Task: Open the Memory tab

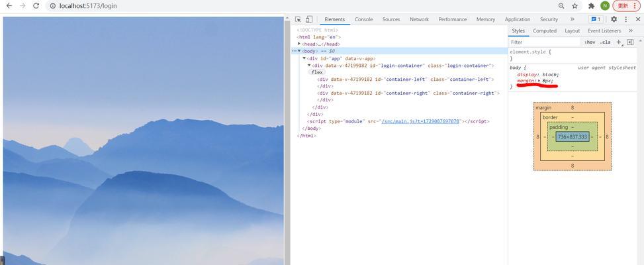Action: pos(485,19)
